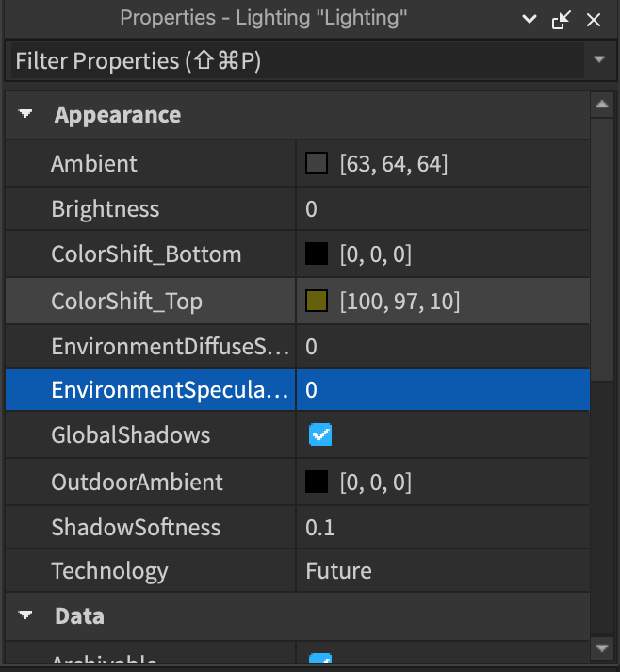Click the panel dropdown chevron in title bar
Screen dimensions: 620x672
pos(531,19)
